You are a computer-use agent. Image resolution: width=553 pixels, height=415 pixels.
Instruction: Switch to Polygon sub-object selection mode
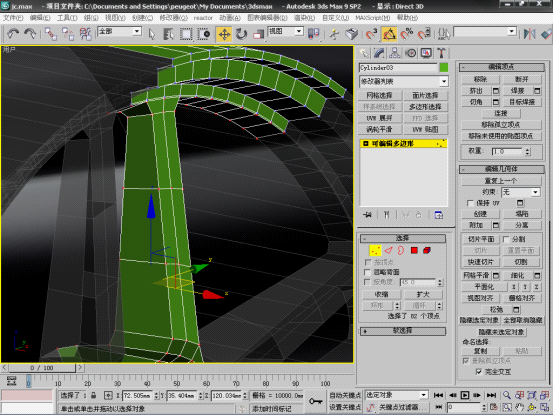coord(414,250)
